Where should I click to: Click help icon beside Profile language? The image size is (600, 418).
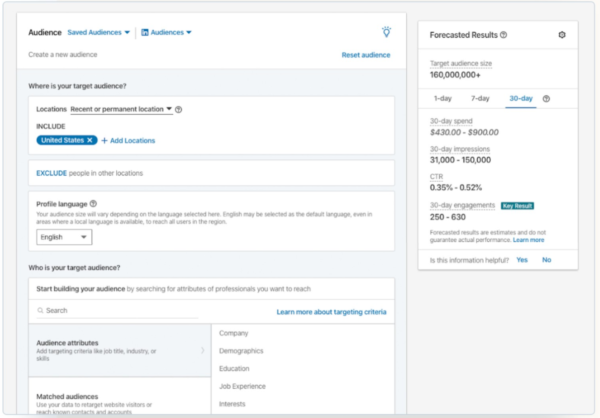[x=93, y=204]
